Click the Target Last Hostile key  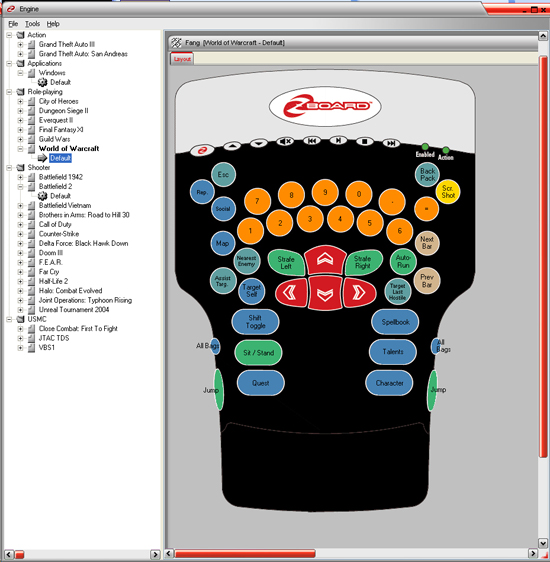click(397, 291)
